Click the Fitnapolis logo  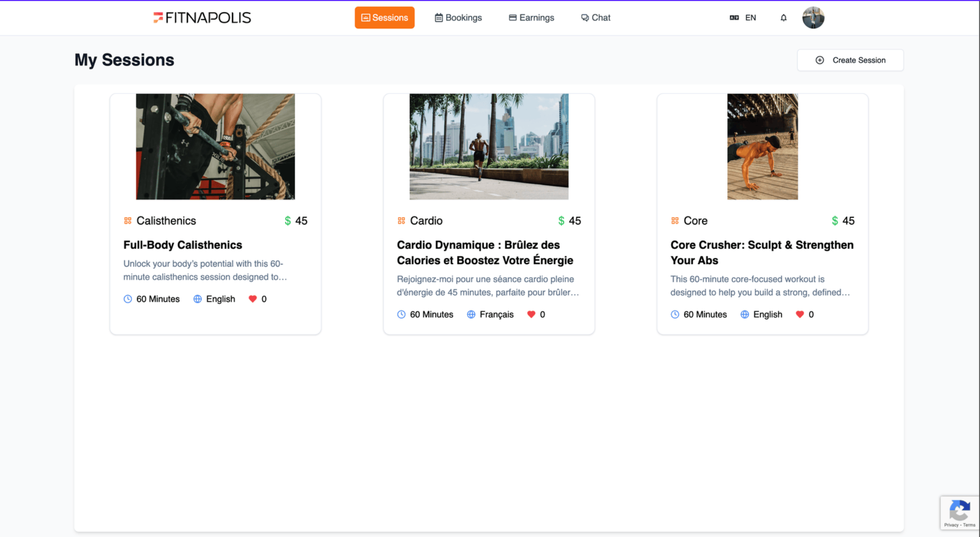click(202, 18)
